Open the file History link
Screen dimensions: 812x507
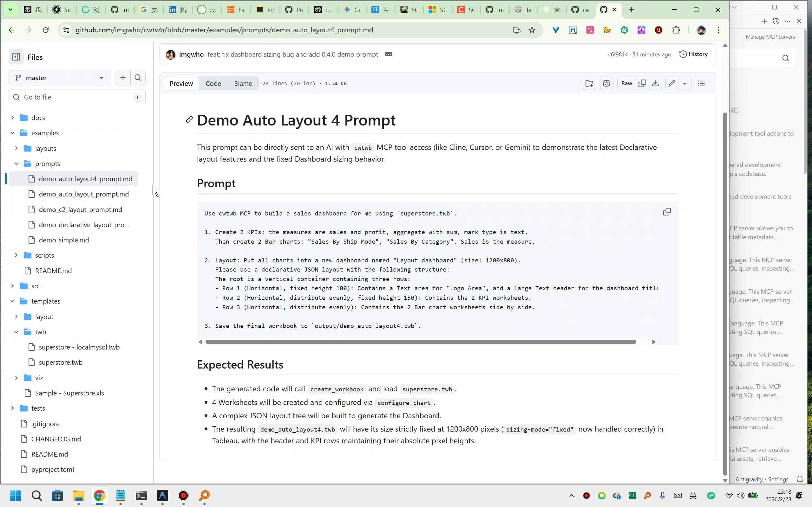(693, 54)
